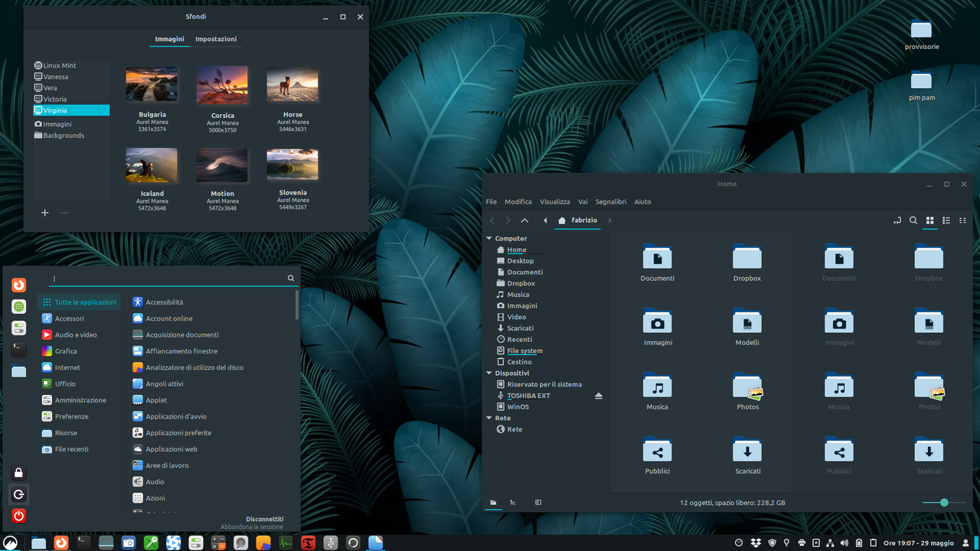Toggle location entry in file manager toolbar
980x551 pixels.
[x=897, y=220]
